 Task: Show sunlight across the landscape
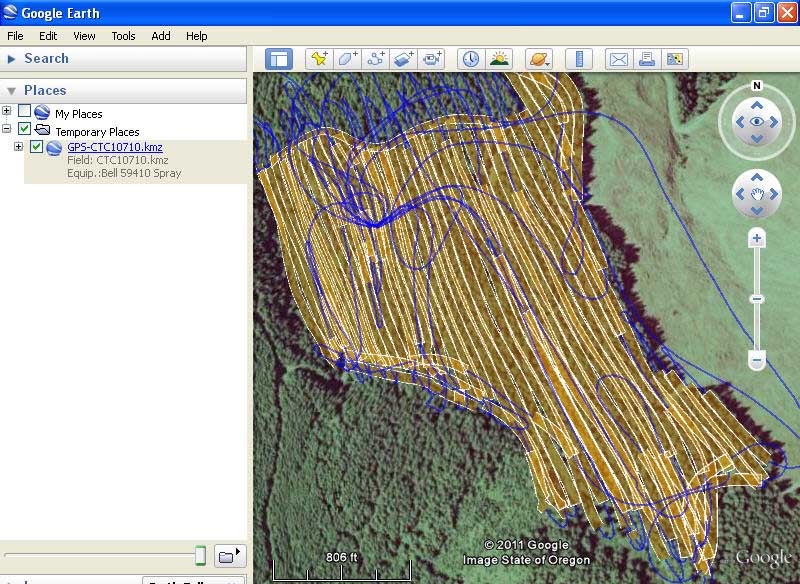(498, 59)
